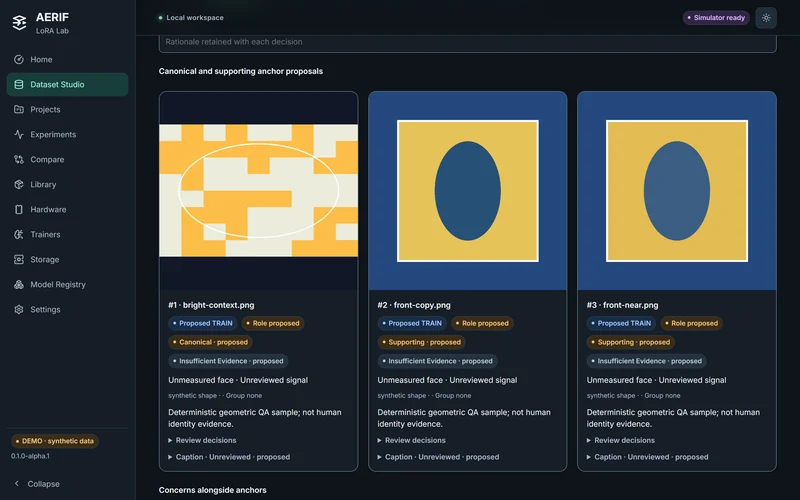Click the '#3 · front-near.png' filename
The height and width of the screenshot is (500, 800).
[x=622, y=305]
